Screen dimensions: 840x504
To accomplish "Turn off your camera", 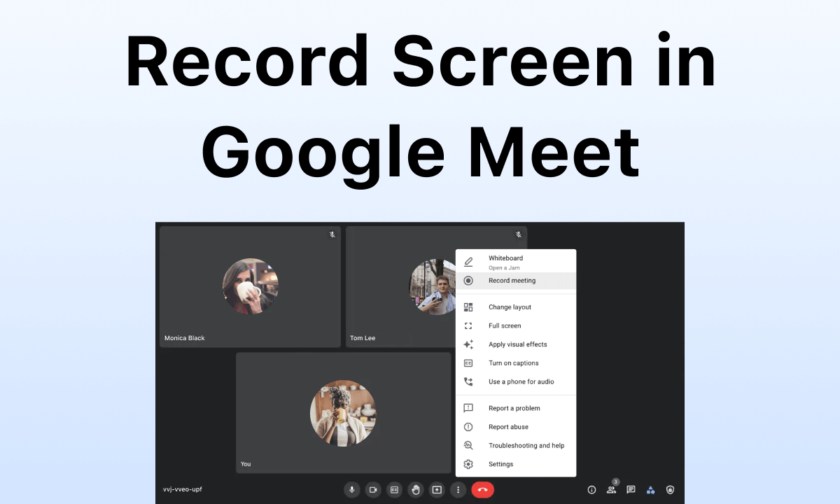I will (x=373, y=489).
